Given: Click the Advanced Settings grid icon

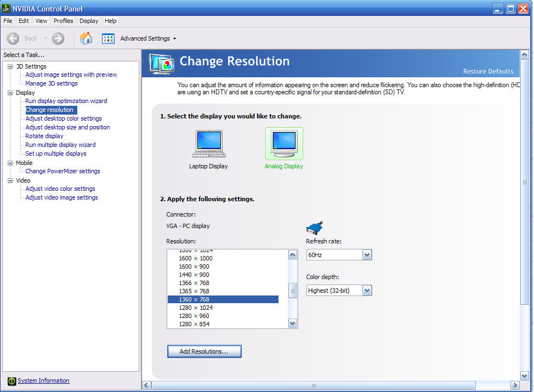Looking at the screenshot, I should [x=108, y=38].
